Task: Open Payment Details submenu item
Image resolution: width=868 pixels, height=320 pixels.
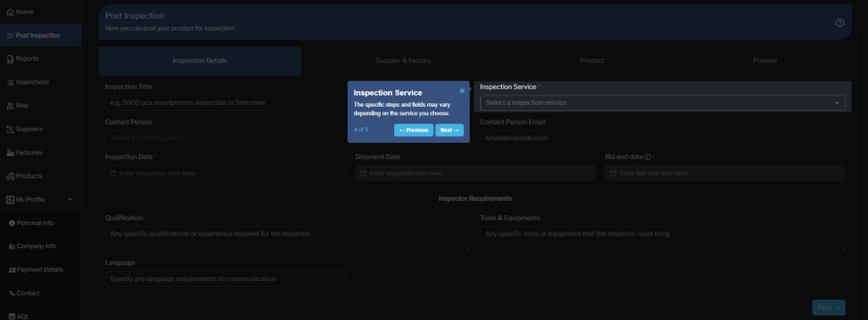Action: pyautogui.click(x=41, y=270)
